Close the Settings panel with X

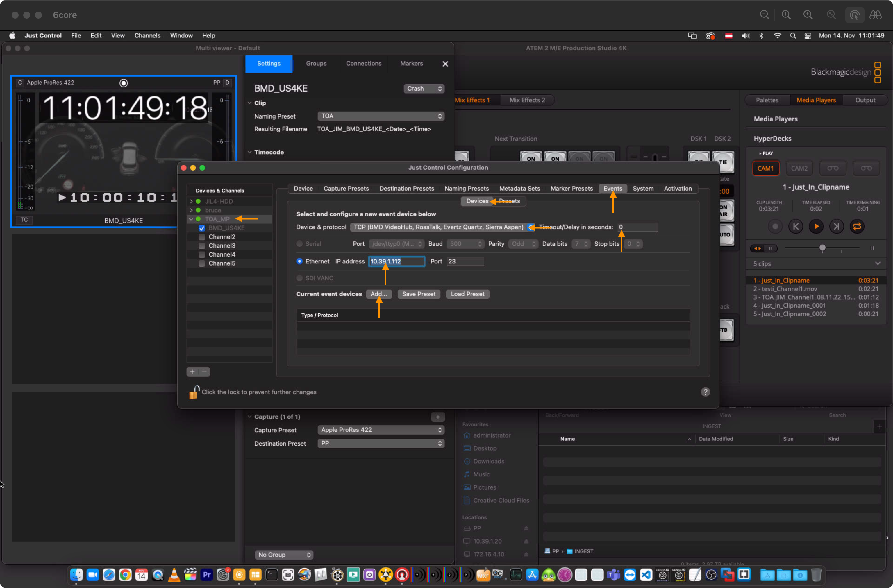(445, 64)
